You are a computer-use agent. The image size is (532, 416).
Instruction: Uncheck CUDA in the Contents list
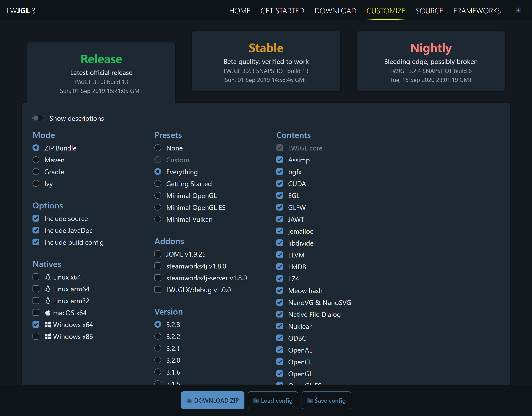point(279,183)
